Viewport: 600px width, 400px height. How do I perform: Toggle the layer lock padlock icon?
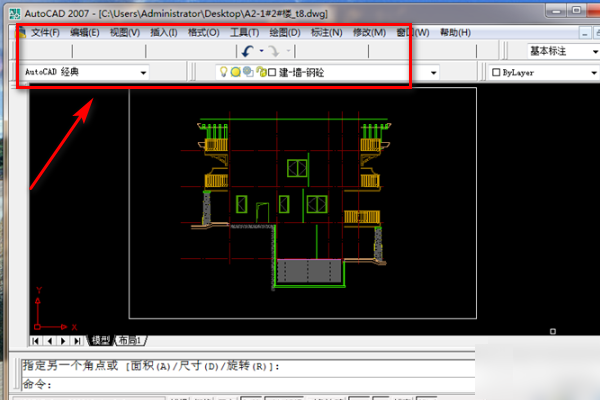261,72
